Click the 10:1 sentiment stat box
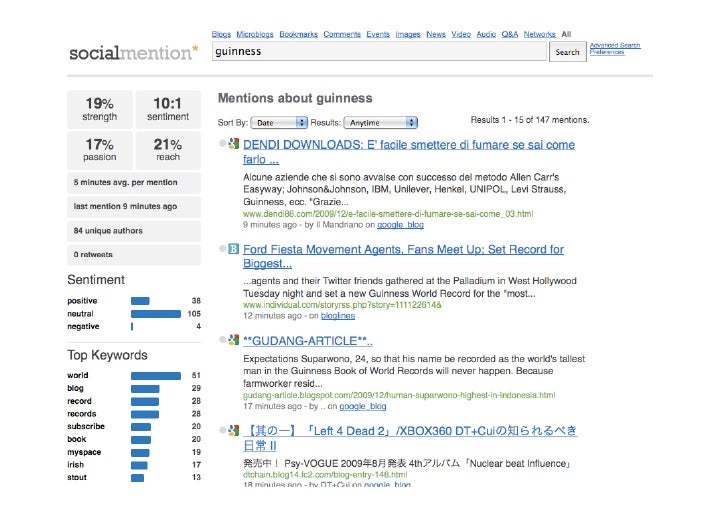 click(x=168, y=109)
